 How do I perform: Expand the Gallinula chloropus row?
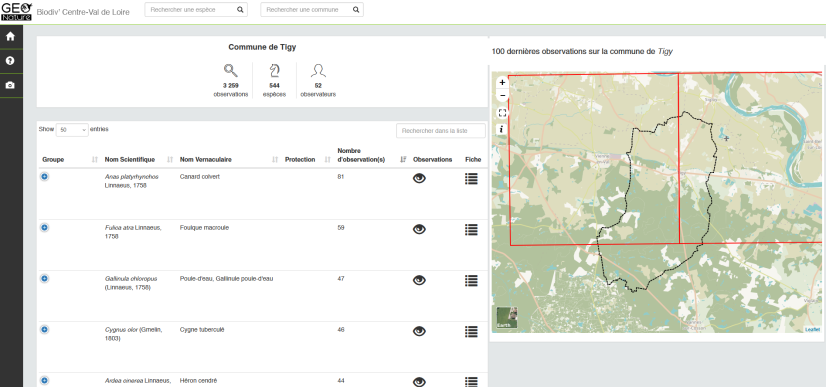45,279
